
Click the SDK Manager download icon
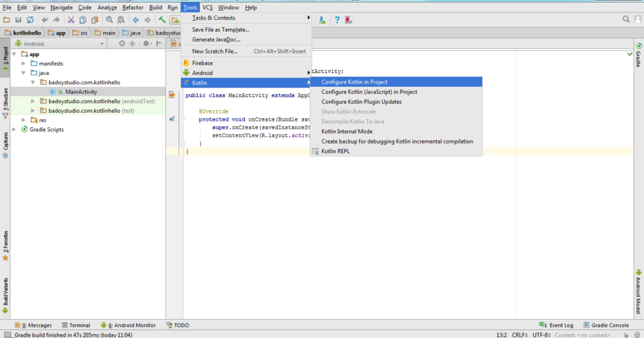(323, 20)
